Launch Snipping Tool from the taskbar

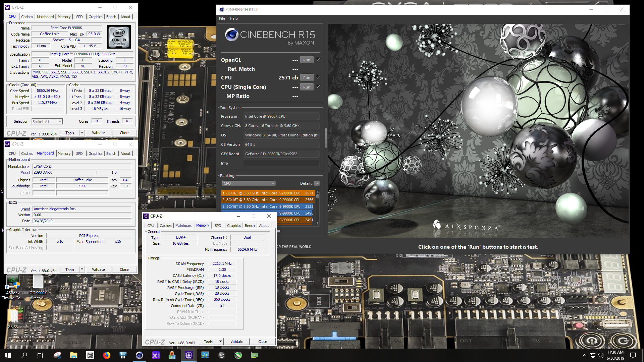pos(57,355)
